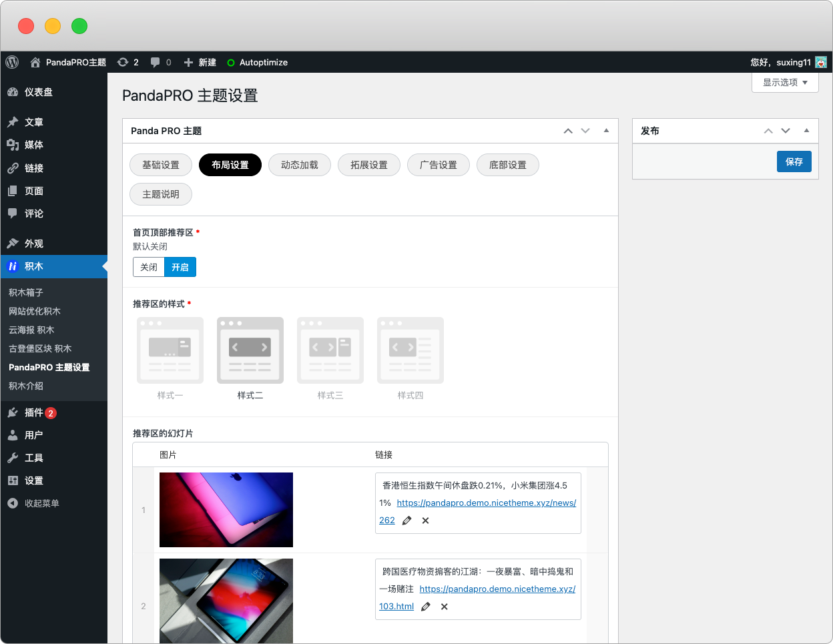The width and height of the screenshot is (833, 644).
Task: Move the Panda PRO 主题 panel down
Action: point(585,131)
